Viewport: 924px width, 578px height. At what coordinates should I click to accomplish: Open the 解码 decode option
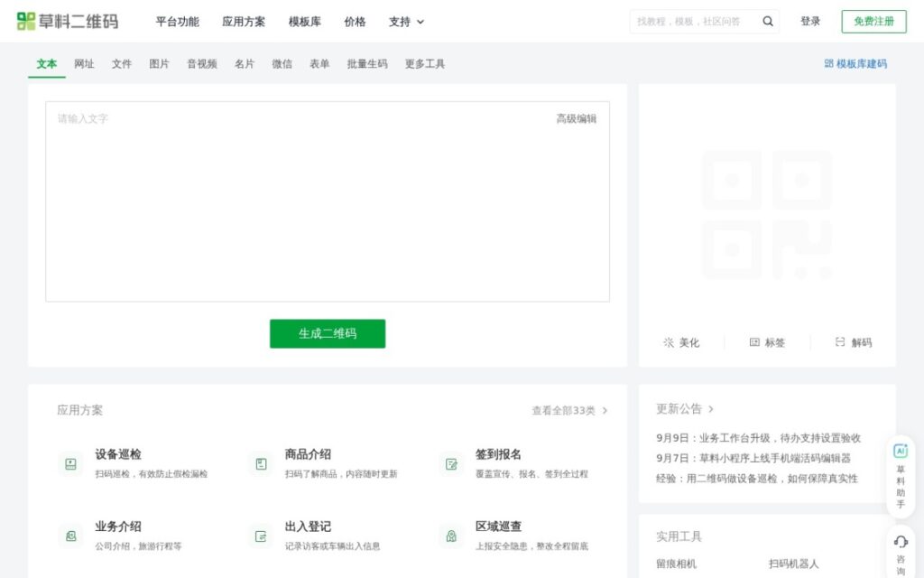tap(854, 342)
